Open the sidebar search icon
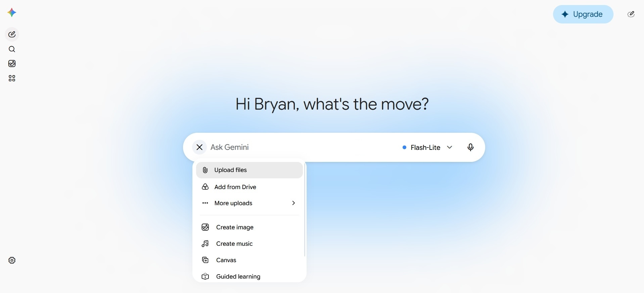644x293 pixels. click(x=12, y=49)
